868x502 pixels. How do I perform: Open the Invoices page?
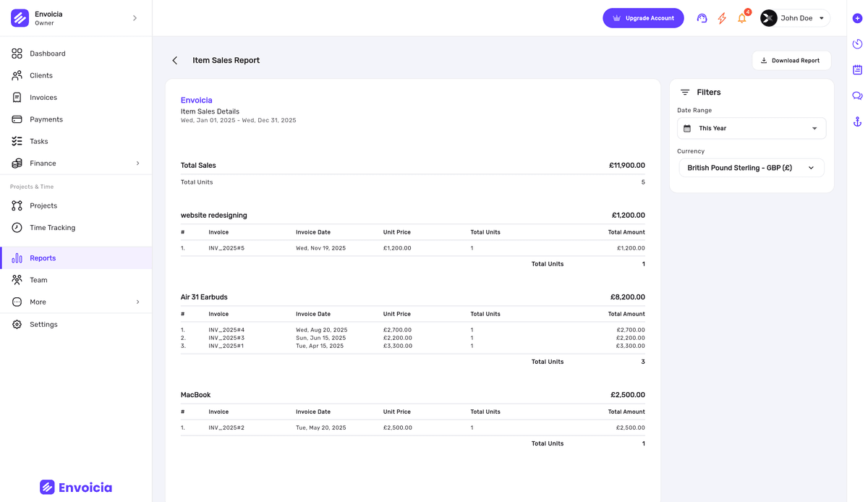coord(43,98)
